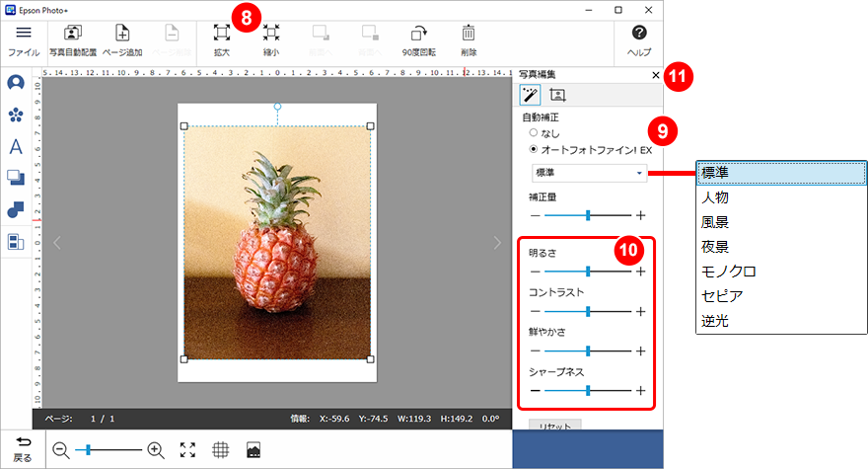Choose セピア from the dropdown list

(721, 296)
